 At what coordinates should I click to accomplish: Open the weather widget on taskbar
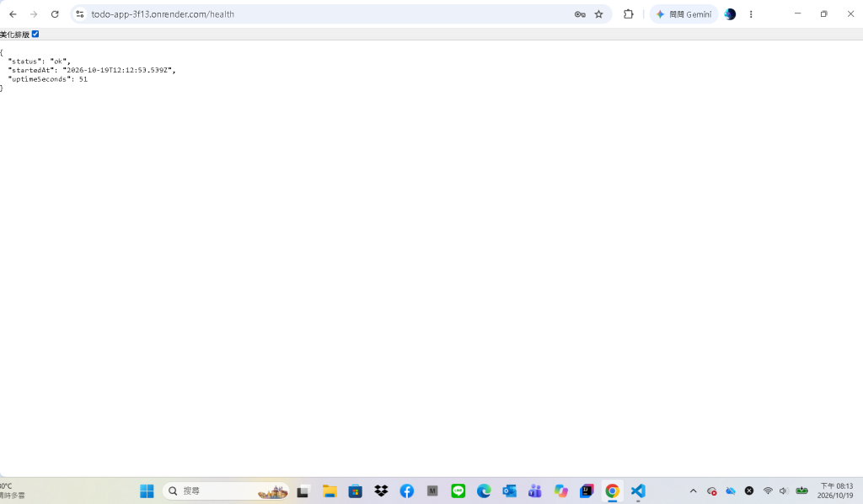12,491
